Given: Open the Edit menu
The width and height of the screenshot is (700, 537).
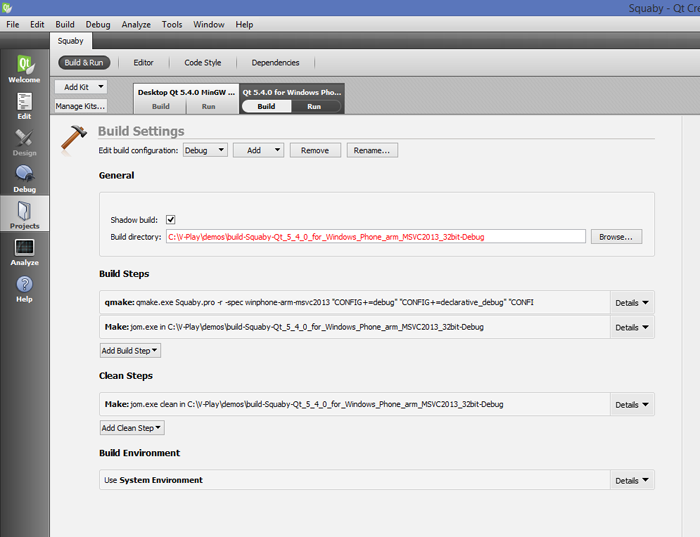Looking at the screenshot, I should pos(37,25).
